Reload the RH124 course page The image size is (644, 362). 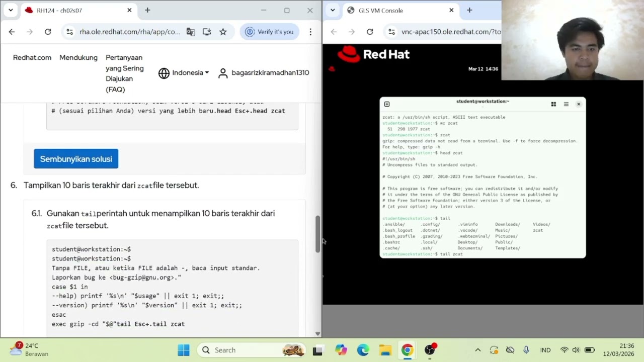coord(48,32)
